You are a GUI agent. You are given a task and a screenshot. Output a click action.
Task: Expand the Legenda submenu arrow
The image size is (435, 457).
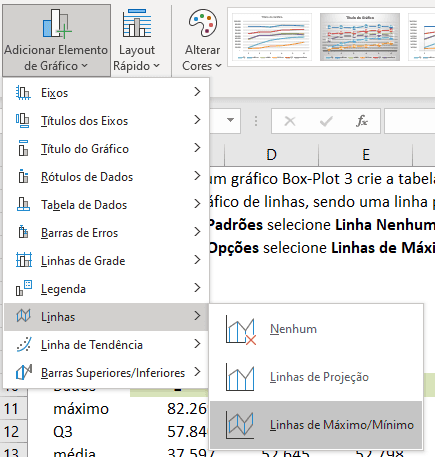tap(197, 288)
